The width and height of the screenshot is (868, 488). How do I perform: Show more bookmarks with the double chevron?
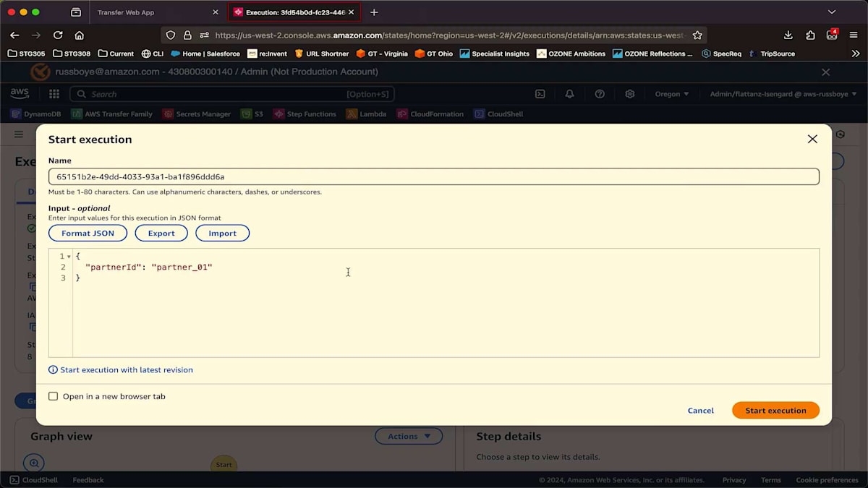856,53
